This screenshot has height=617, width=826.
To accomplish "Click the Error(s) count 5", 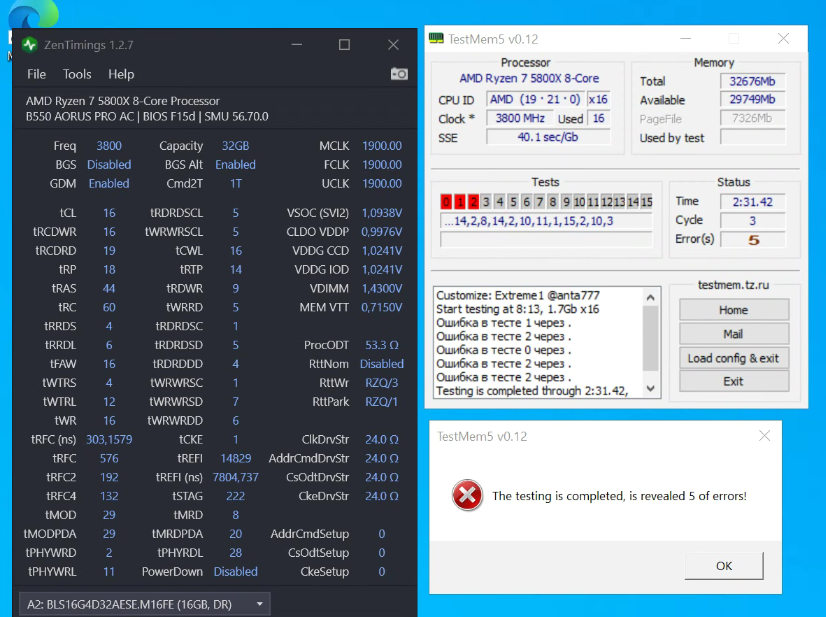I will click(x=752, y=240).
